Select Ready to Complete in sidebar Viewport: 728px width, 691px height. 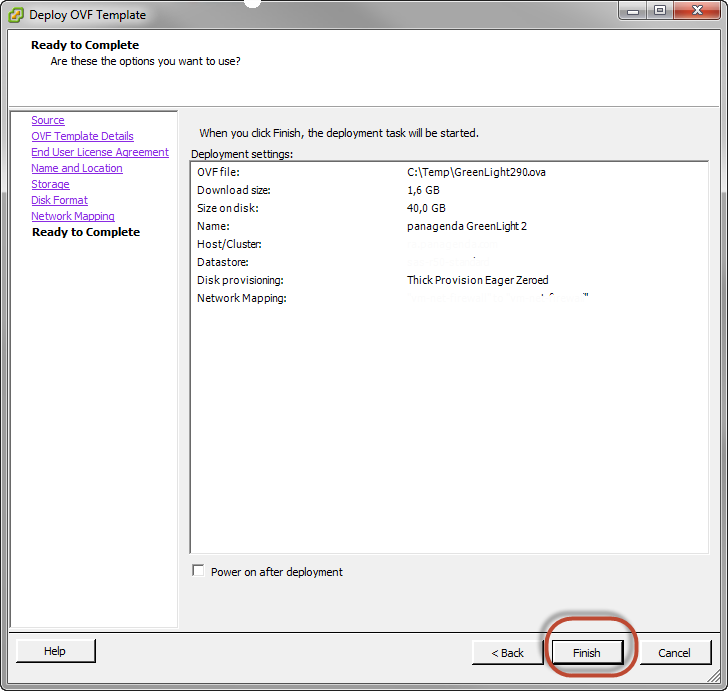86,232
